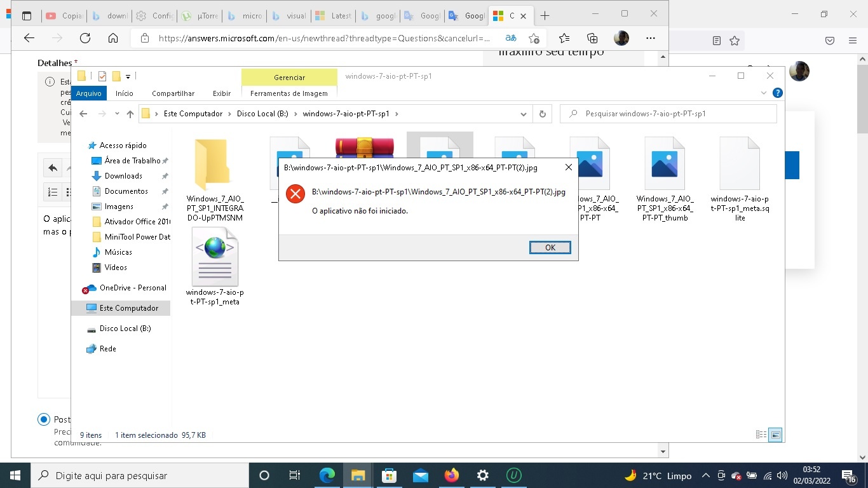Reload the Edge page
The image size is (868, 488).
coord(85,38)
